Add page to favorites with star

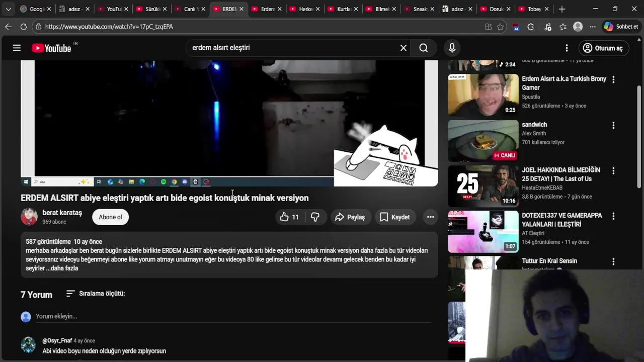(x=500, y=27)
